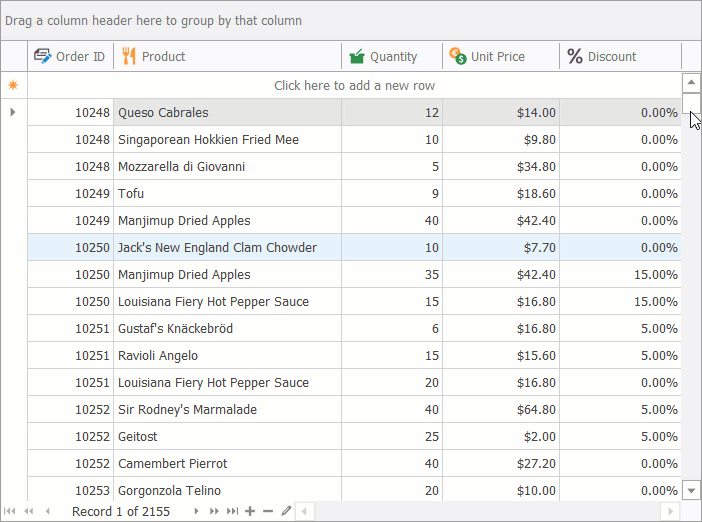Click the append record plus icon
This screenshot has width=702, height=522.
250,511
